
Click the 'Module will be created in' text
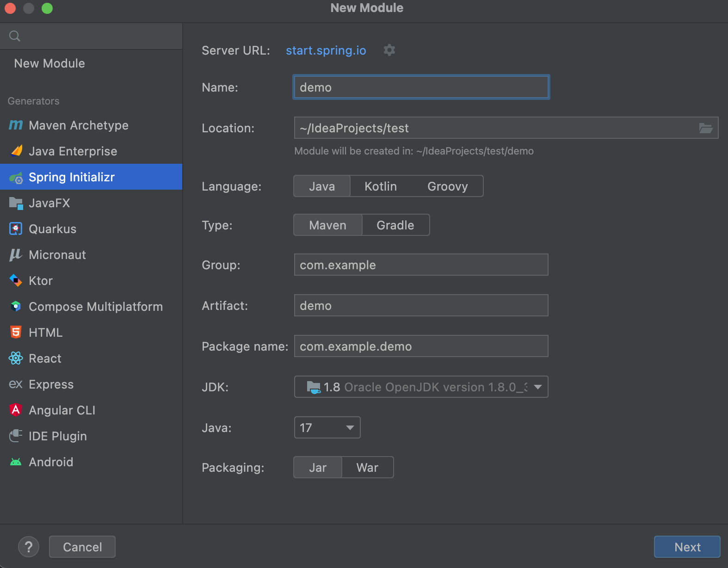pos(414,151)
